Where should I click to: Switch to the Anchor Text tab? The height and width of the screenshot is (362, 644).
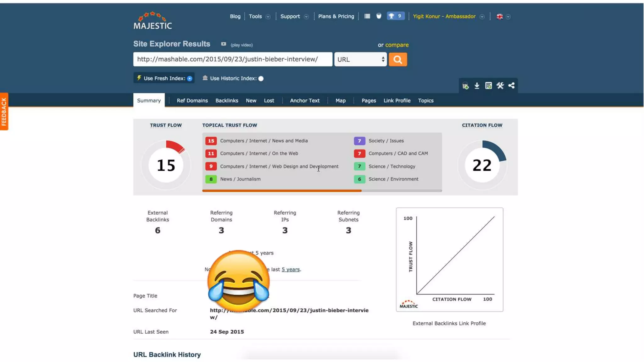coord(304,101)
